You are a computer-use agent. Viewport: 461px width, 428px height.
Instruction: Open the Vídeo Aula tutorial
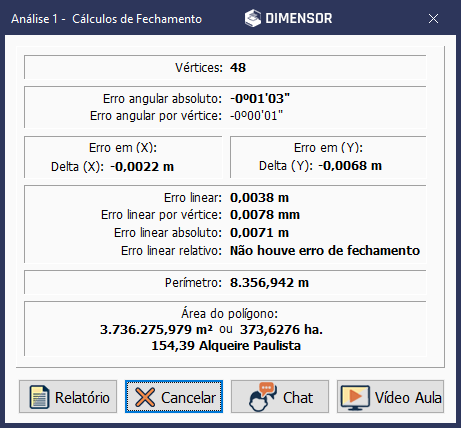click(390, 397)
